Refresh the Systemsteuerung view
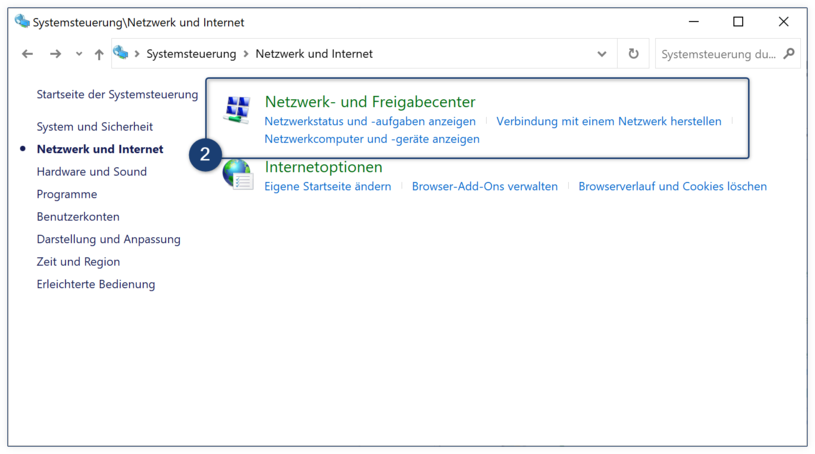The image size is (815, 454). 633,54
